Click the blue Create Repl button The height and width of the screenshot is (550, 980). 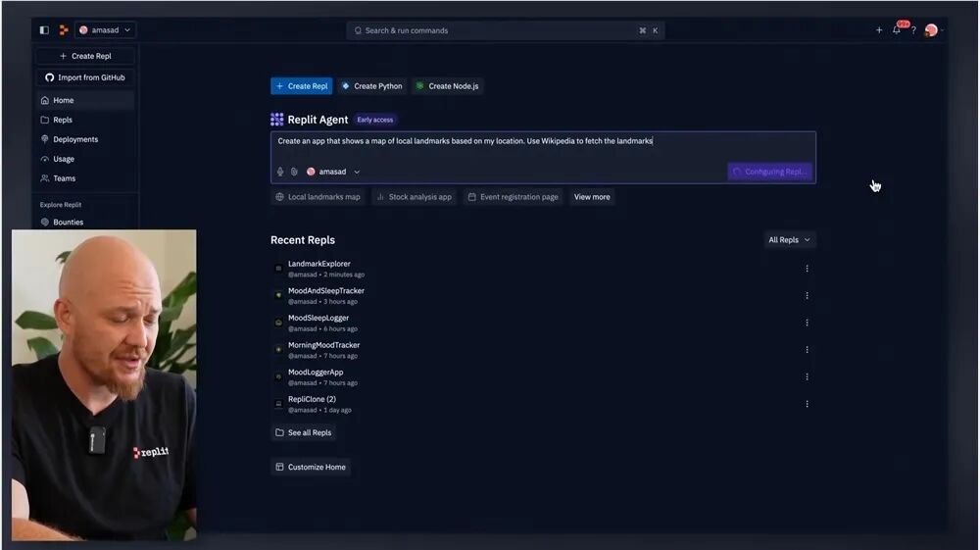[301, 86]
